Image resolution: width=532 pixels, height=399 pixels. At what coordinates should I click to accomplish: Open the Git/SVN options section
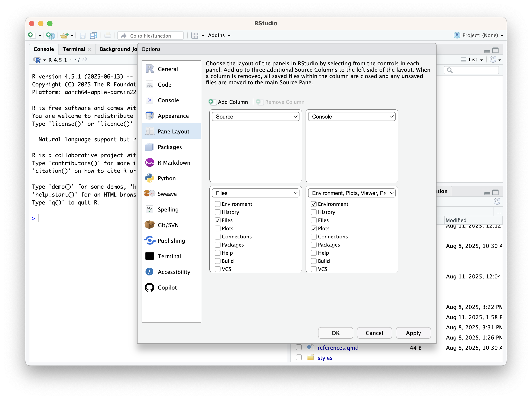(171, 225)
